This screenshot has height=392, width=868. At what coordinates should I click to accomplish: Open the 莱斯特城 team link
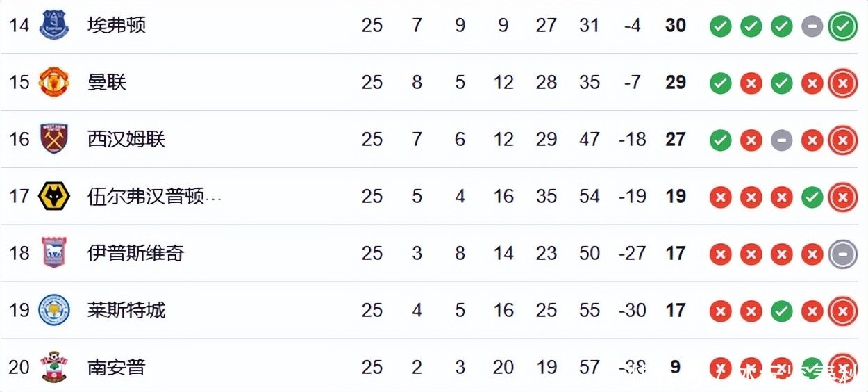[x=126, y=311]
